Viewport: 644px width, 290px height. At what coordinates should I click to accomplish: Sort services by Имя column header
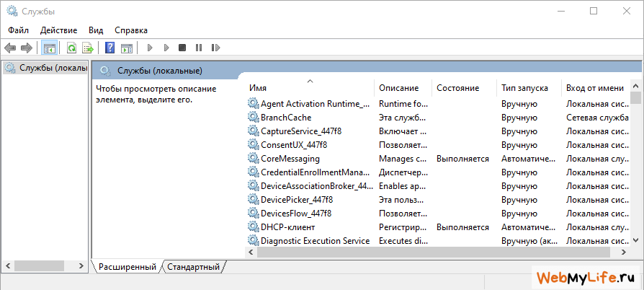pos(308,88)
